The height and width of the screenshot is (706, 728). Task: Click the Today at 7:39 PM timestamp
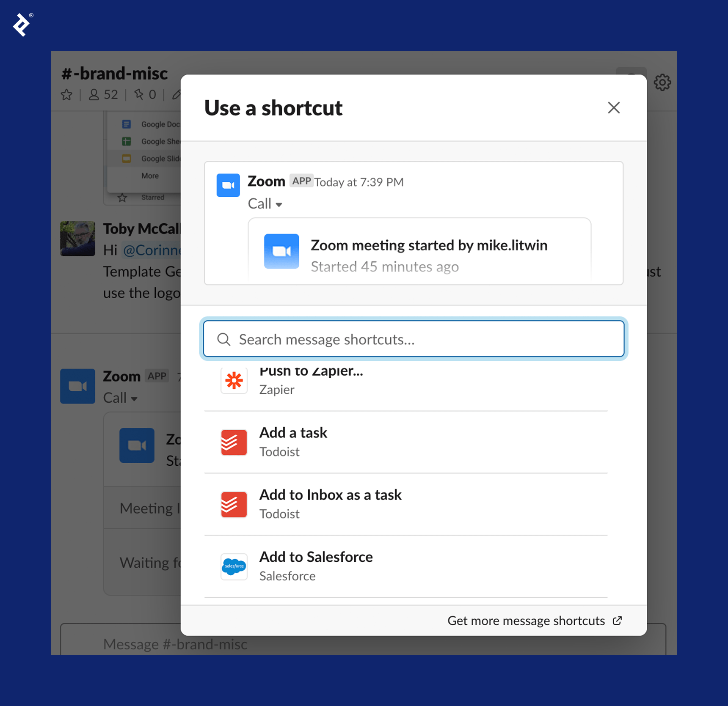pyautogui.click(x=359, y=182)
